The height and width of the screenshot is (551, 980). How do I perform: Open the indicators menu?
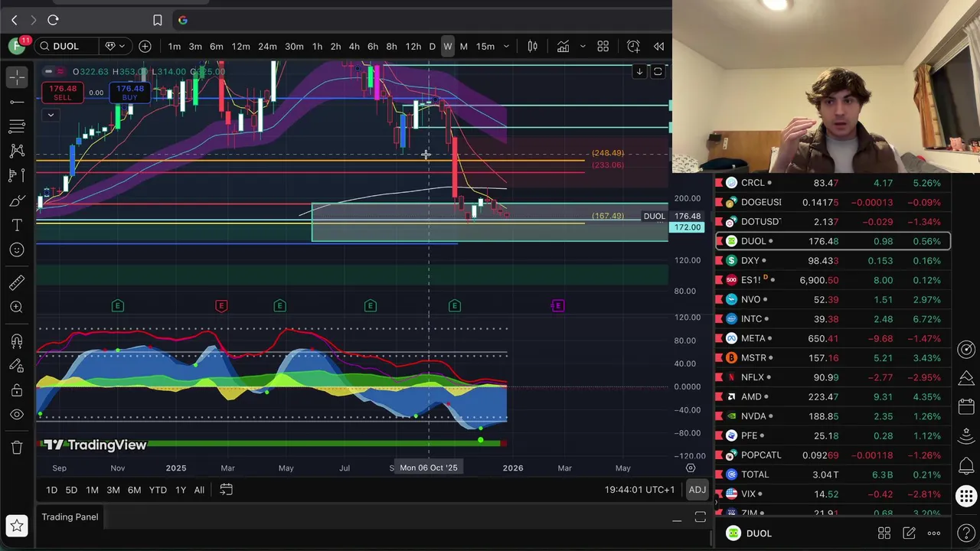[x=563, y=47]
